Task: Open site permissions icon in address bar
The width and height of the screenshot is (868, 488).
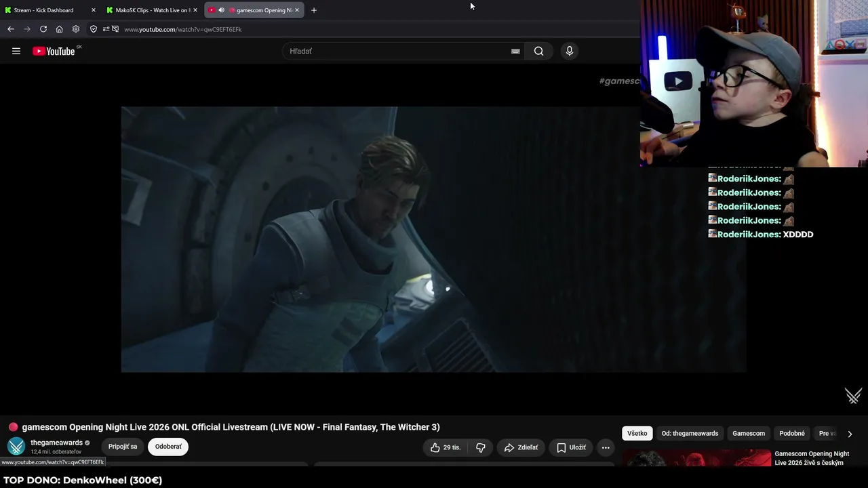Action: click(106, 29)
